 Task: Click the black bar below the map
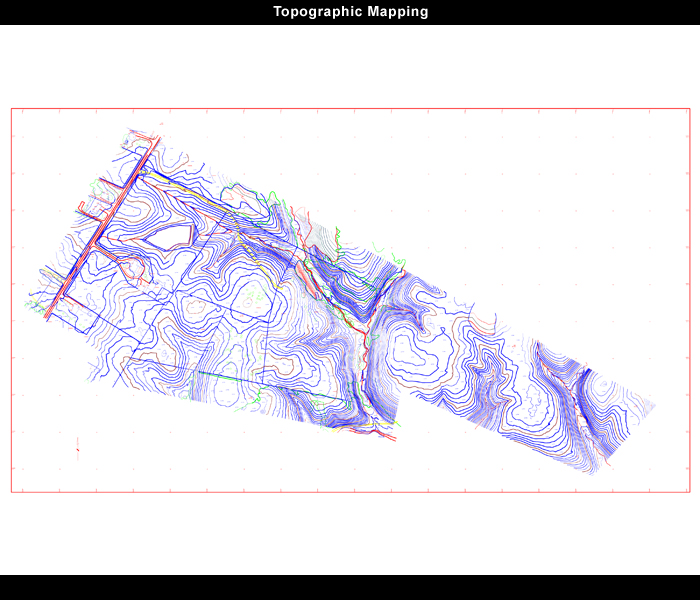350,588
